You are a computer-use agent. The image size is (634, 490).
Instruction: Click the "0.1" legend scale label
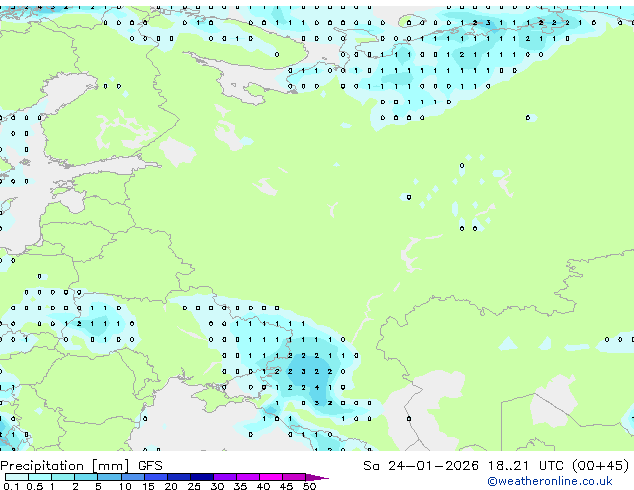11,486
